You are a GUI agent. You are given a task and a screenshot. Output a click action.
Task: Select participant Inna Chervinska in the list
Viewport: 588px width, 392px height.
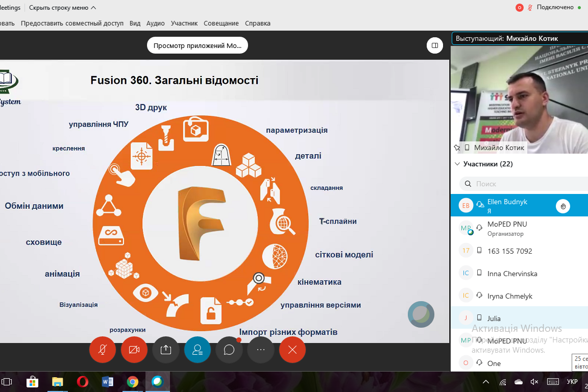point(512,274)
